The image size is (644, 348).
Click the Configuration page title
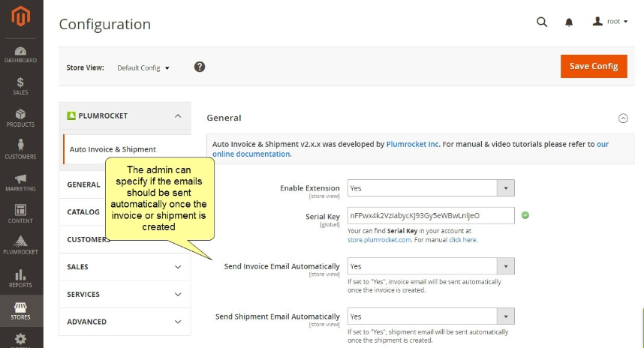[105, 24]
